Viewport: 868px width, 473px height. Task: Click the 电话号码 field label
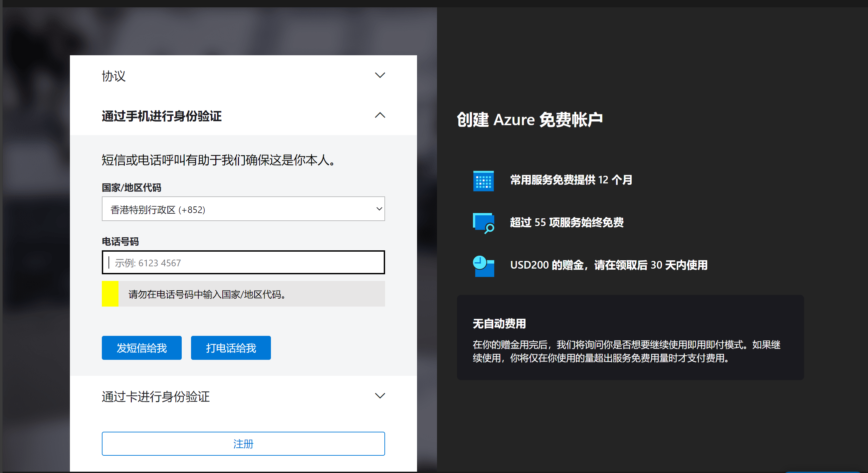pos(120,242)
